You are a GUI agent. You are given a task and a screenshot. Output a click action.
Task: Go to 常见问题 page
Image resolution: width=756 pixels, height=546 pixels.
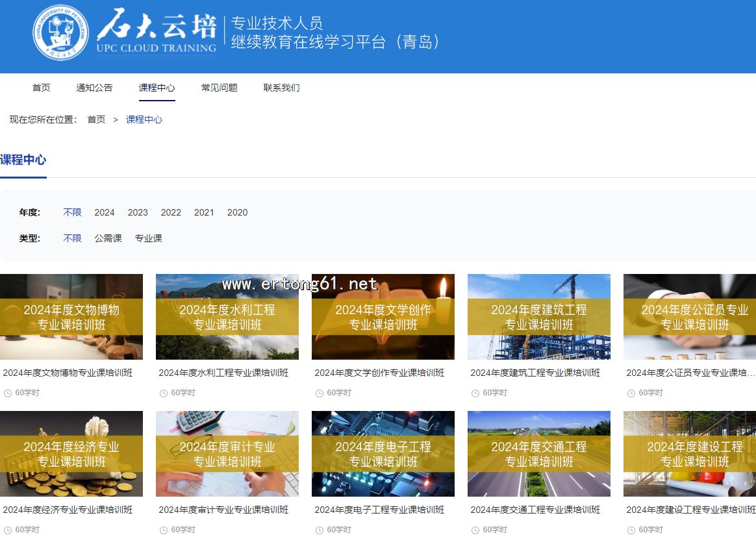tap(219, 88)
